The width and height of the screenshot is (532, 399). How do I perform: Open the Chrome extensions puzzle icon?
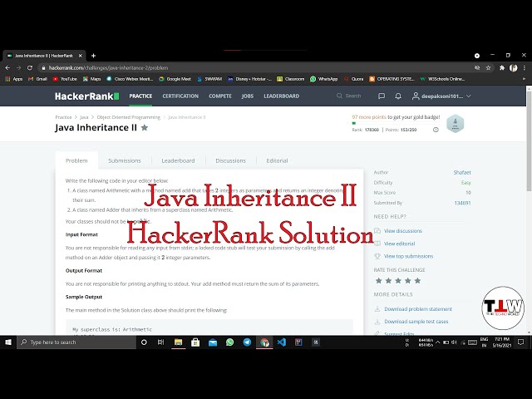[502, 68]
